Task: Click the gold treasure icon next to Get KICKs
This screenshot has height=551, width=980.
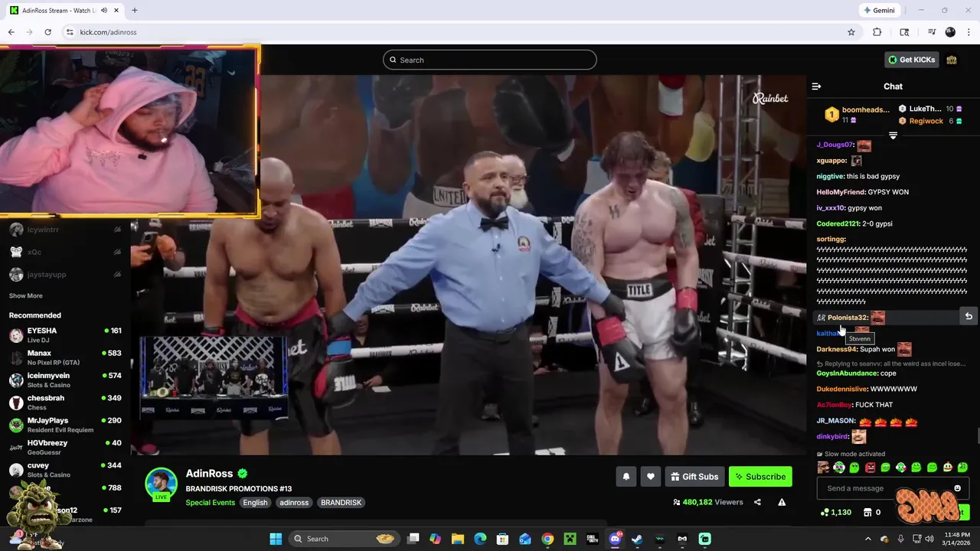Action: (x=952, y=60)
